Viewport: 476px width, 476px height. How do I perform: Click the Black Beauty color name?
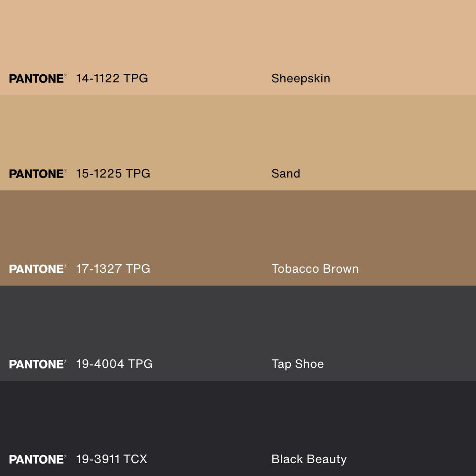pos(309,460)
